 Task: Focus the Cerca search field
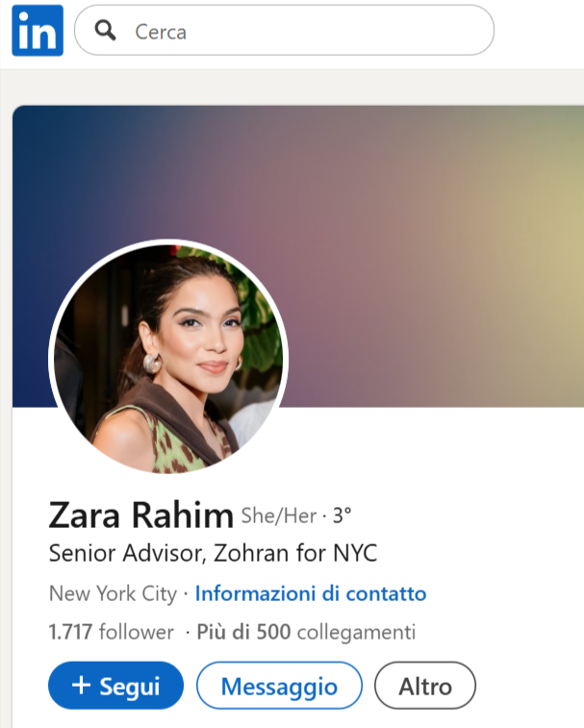point(284,31)
